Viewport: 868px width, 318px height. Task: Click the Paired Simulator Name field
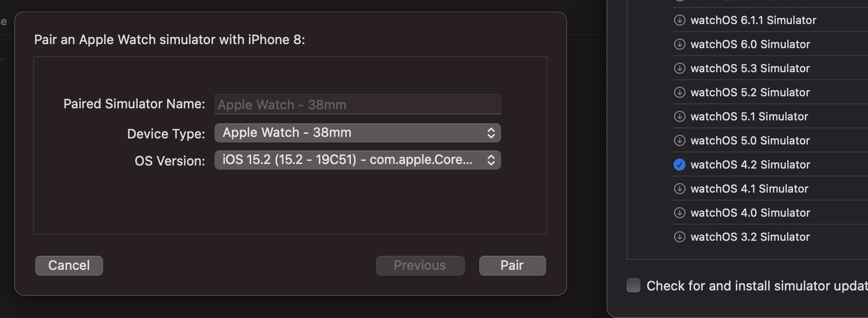(357, 104)
